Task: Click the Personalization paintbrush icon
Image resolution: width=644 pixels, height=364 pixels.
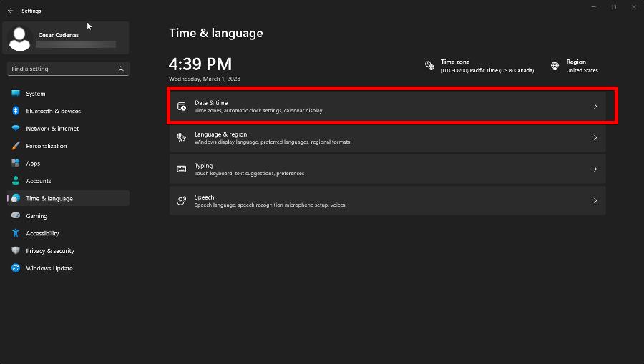Action: (16, 146)
